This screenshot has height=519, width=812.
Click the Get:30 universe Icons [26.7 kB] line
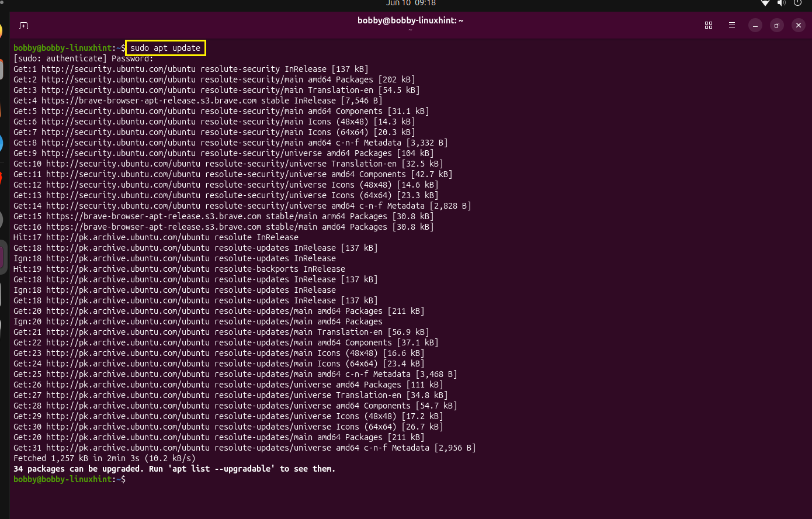[228, 427]
